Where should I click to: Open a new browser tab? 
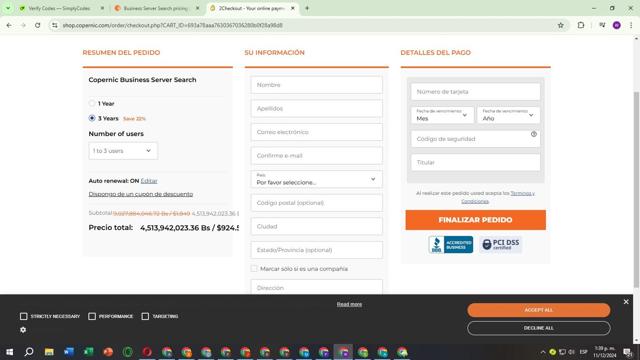307,8
